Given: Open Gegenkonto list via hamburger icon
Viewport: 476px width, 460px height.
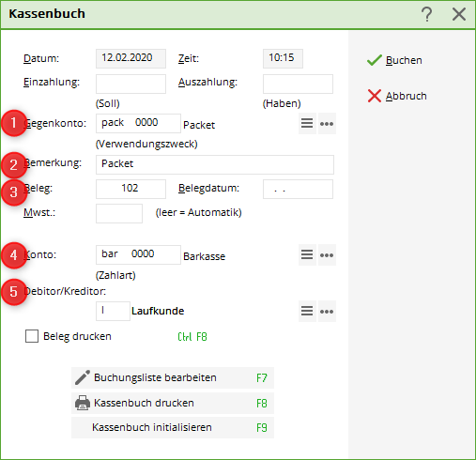Looking at the screenshot, I should (x=307, y=123).
